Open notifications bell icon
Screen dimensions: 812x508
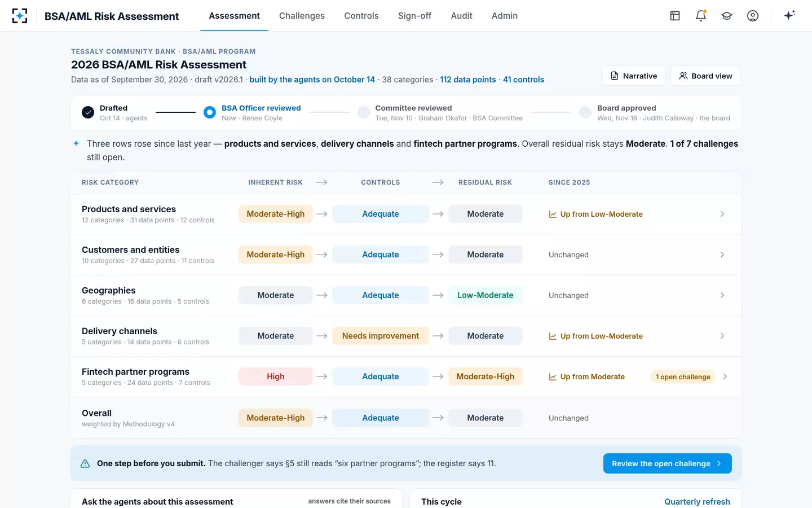coord(701,16)
